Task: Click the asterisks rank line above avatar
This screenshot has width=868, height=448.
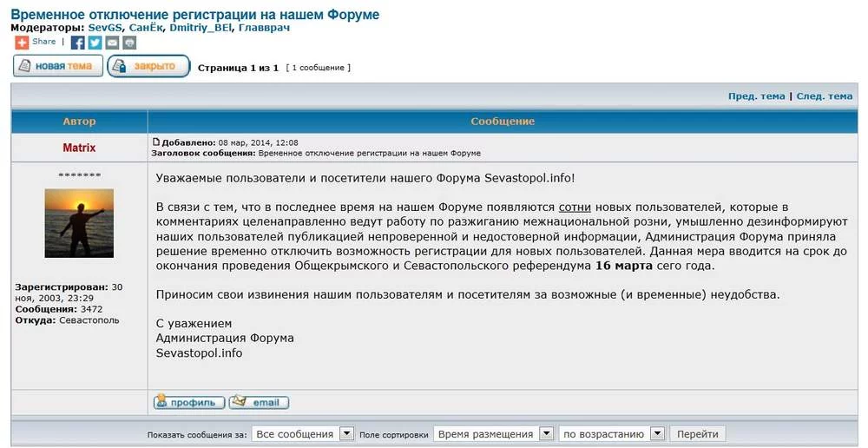Action: coord(79,176)
